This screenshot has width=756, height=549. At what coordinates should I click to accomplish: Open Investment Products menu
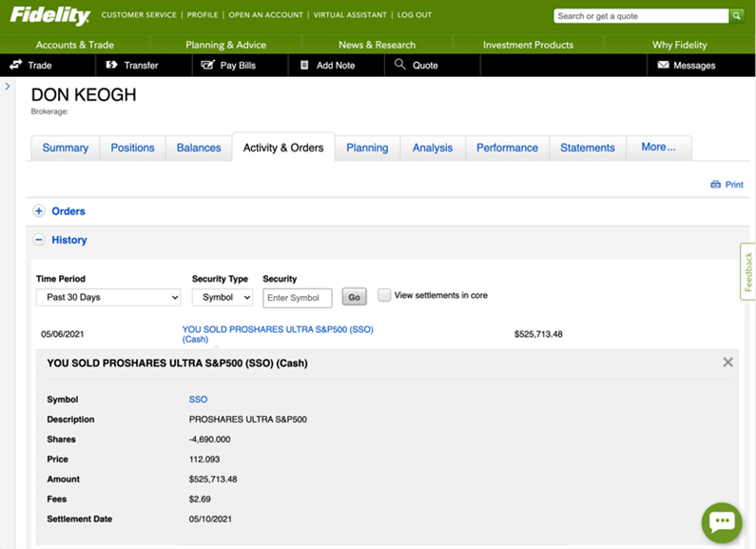(528, 45)
